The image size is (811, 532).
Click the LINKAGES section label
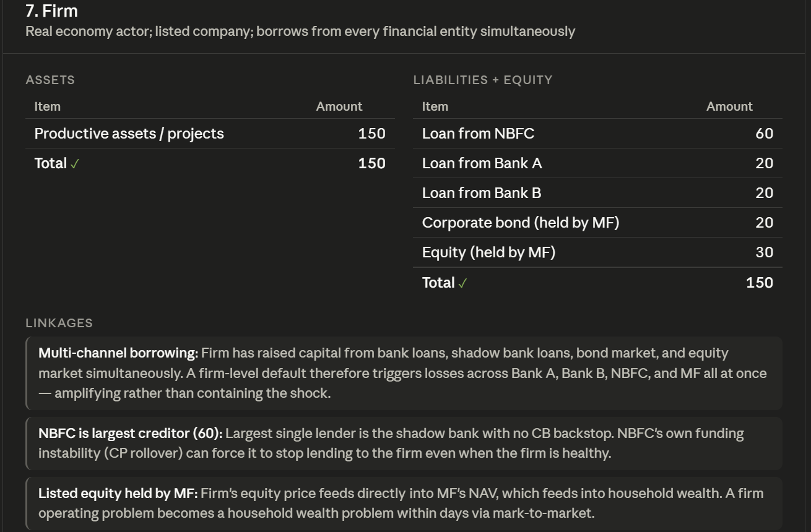pos(59,323)
